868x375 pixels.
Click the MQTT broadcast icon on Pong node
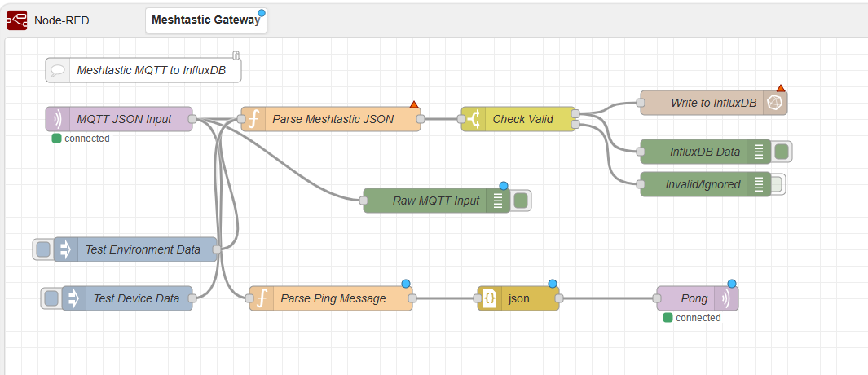[x=726, y=298]
